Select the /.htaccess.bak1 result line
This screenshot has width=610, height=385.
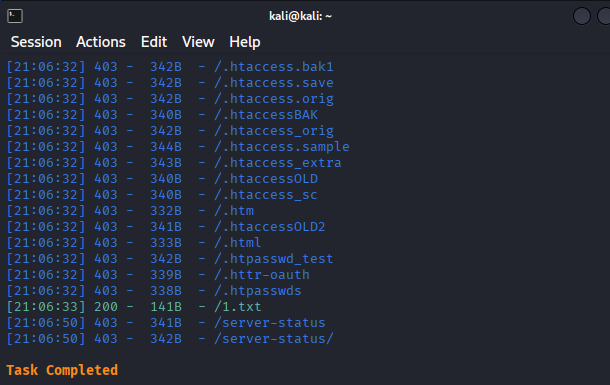(170, 67)
